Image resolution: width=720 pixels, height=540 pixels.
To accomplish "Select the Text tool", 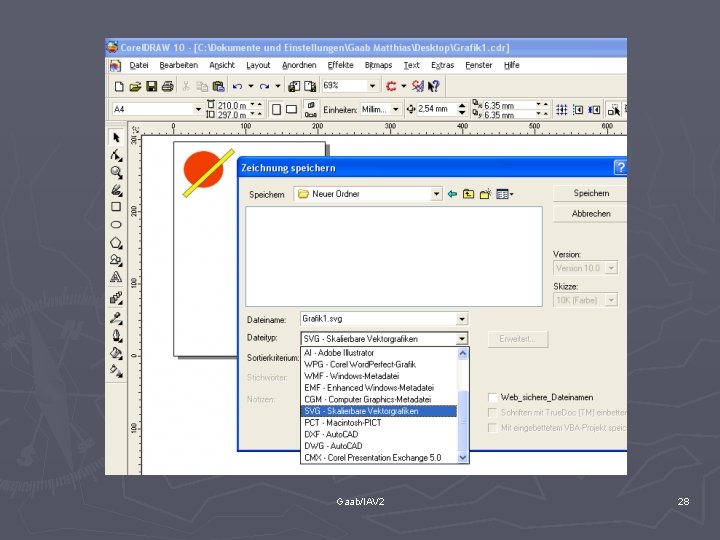I will (116, 277).
